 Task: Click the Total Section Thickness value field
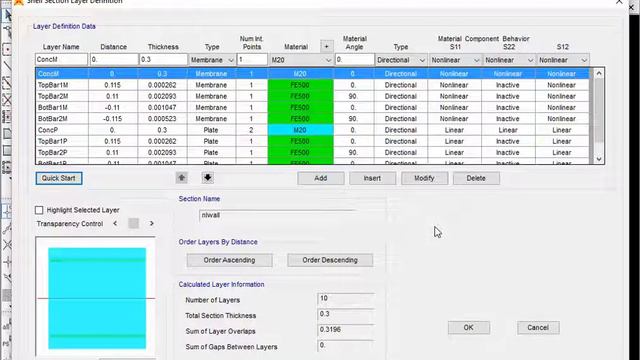tap(345, 314)
